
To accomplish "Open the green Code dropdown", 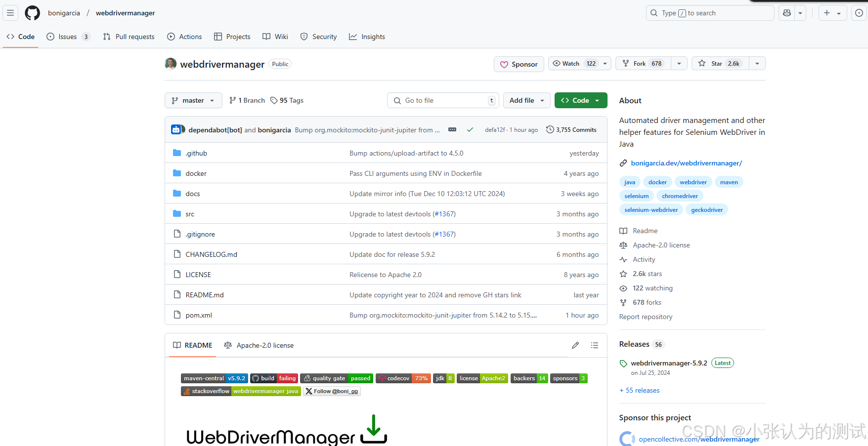I will pos(581,100).
